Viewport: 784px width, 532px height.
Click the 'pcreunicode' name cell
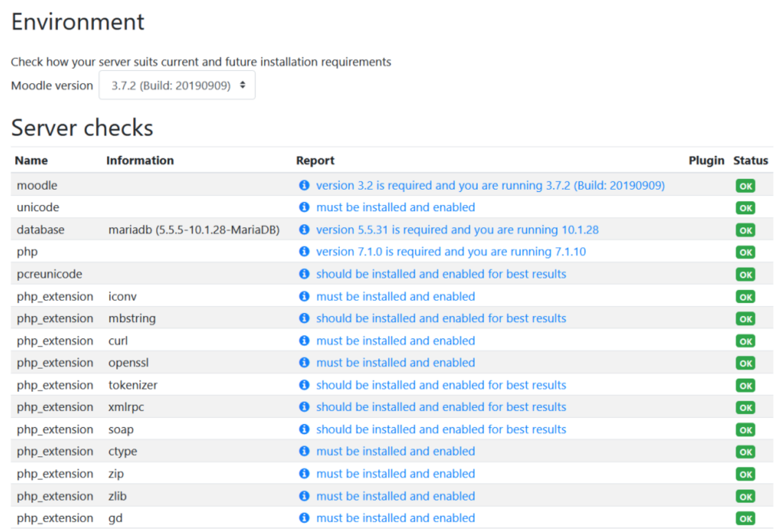point(49,274)
